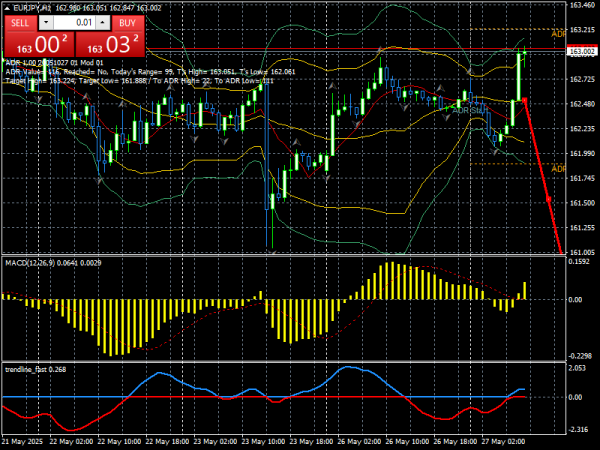Click the trendline scale value -2.316

579,430
